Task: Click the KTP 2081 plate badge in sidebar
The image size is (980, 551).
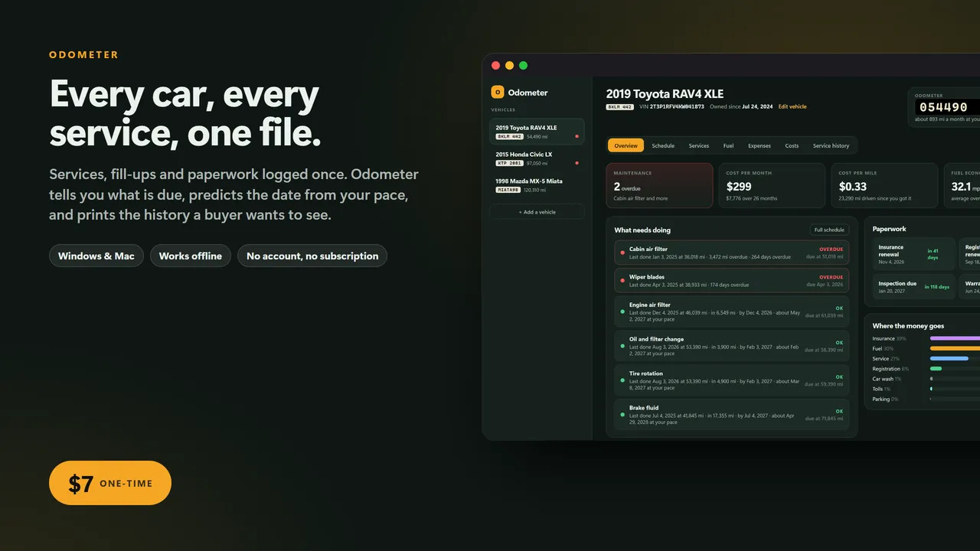Action: [510, 163]
